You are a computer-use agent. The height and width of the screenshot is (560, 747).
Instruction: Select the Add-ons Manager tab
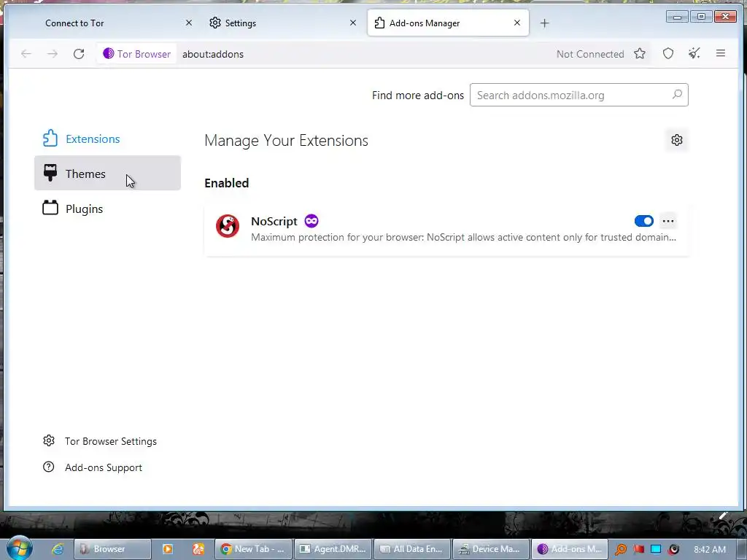pos(448,23)
